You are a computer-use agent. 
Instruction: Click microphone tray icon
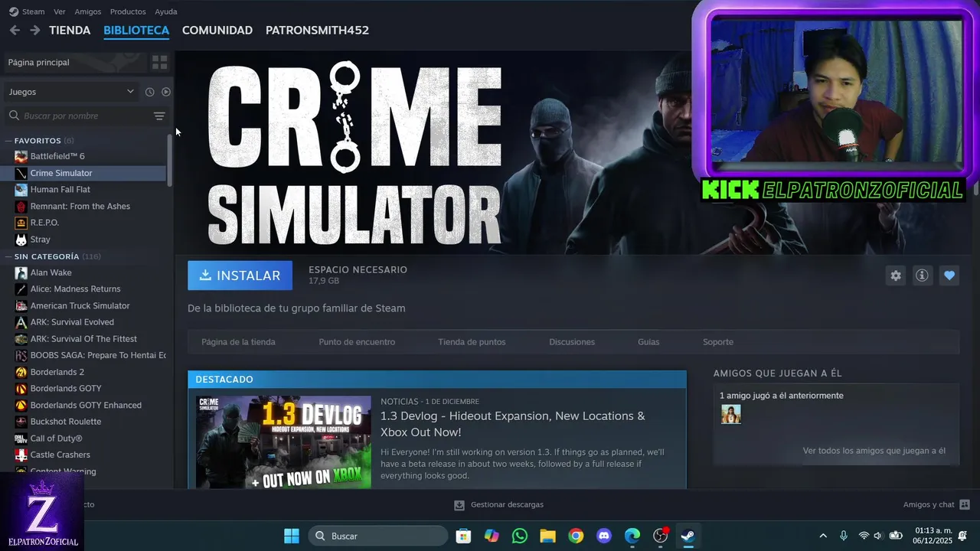click(x=844, y=536)
